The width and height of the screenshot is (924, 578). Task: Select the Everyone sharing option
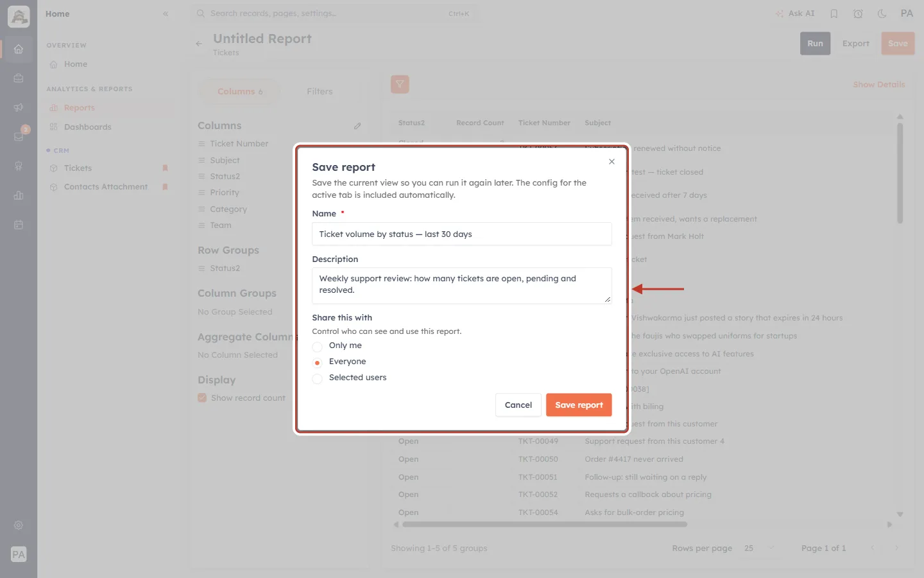pos(317,362)
